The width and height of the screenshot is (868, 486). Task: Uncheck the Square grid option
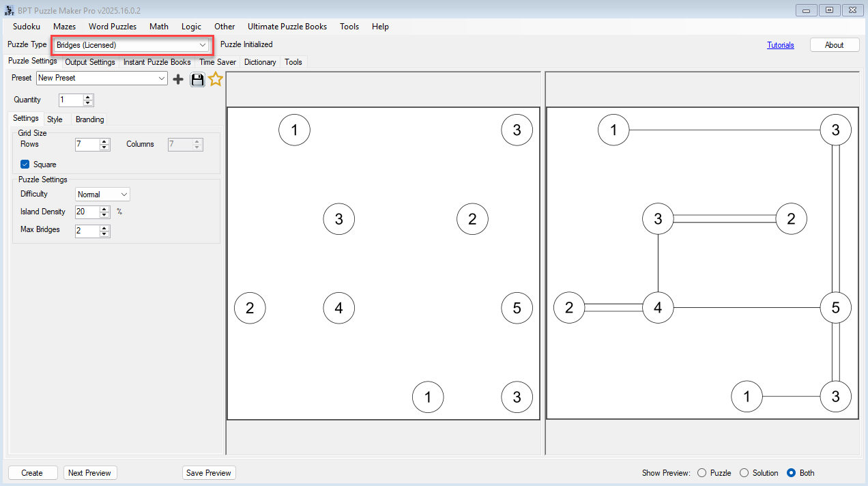[25, 164]
